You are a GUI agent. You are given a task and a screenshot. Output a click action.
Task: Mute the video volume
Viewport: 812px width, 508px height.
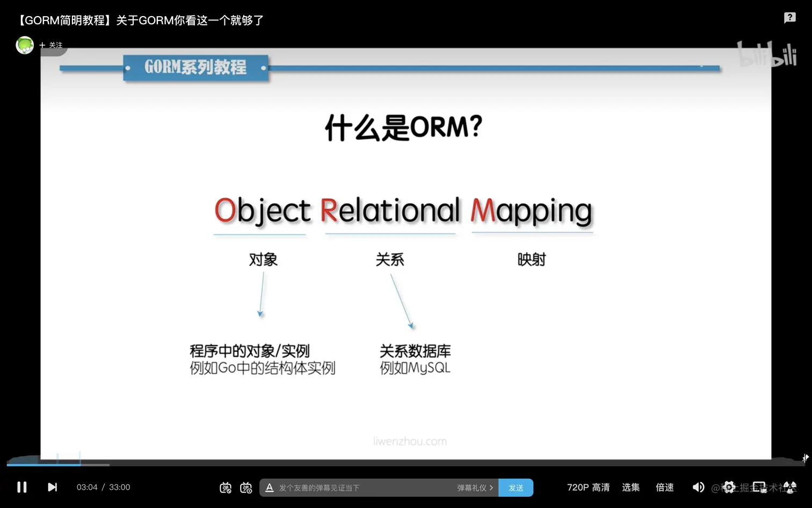(x=698, y=487)
